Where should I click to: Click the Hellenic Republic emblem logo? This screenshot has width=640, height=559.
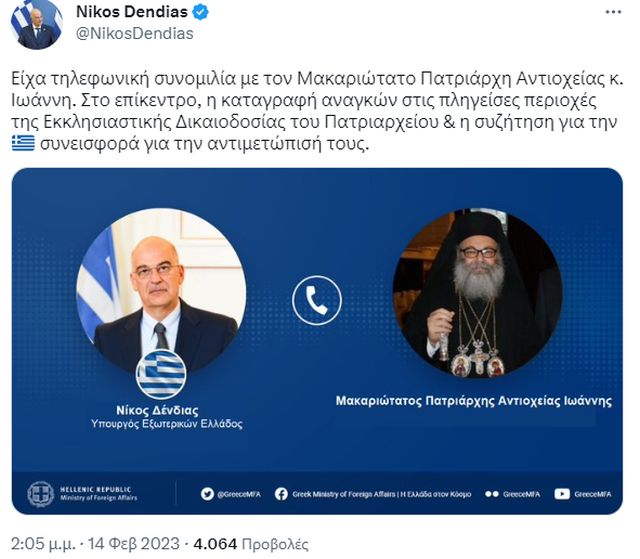40,494
